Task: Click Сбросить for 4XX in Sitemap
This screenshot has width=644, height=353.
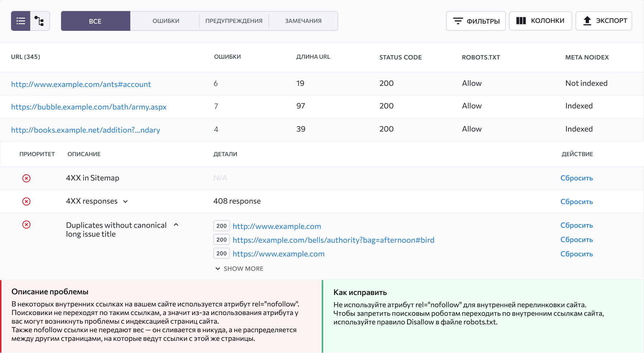Action: click(x=577, y=178)
